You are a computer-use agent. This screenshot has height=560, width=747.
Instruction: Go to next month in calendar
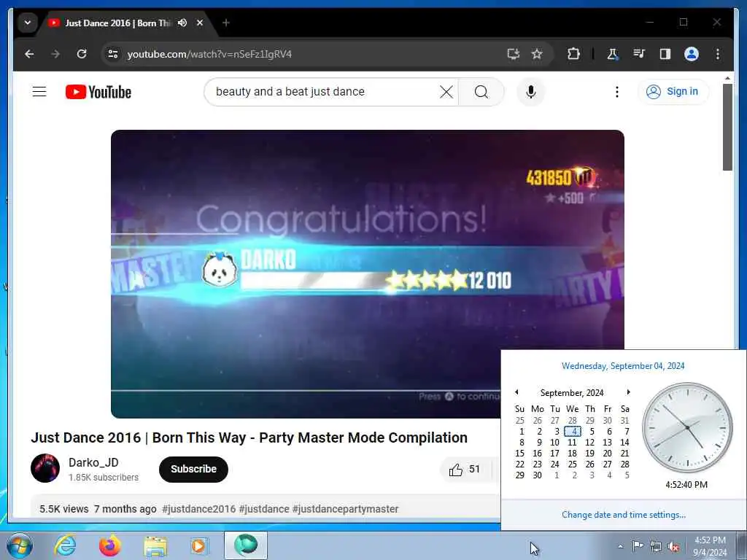point(628,392)
